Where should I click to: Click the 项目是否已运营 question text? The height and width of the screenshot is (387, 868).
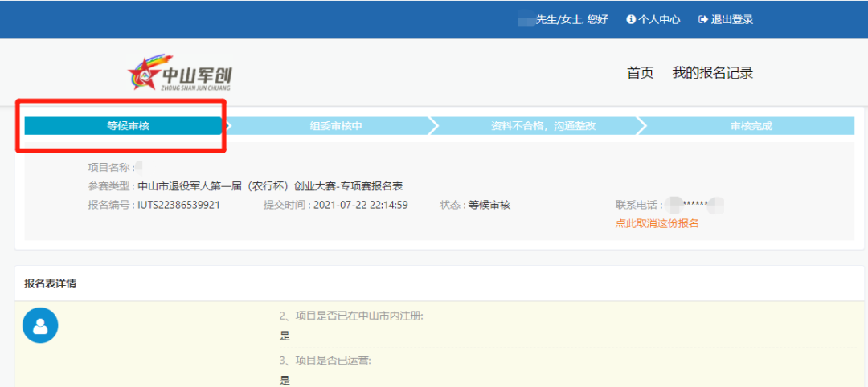click(x=325, y=360)
